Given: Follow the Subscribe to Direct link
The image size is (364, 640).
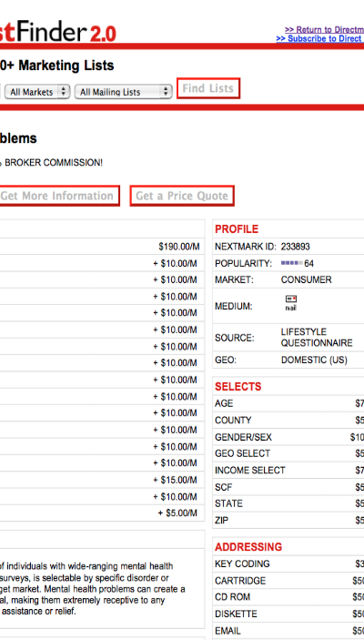Looking at the screenshot, I should 320,39.
